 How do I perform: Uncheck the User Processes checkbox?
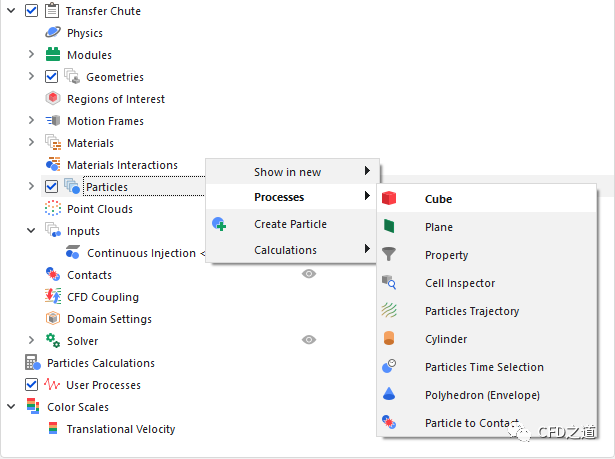pos(31,385)
